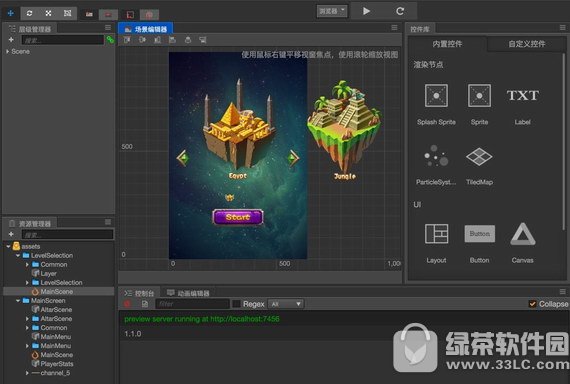Open the All log-level dropdown

pos(286,304)
